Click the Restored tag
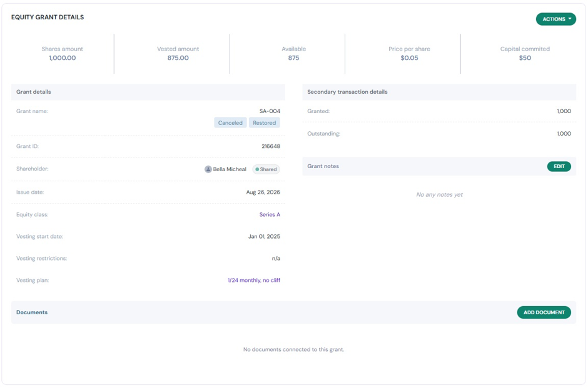The height and width of the screenshot is (388, 588). coord(264,123)
